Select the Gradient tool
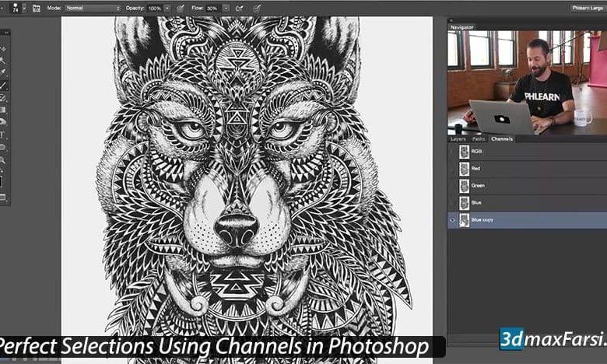 click(x=2, y=110)
